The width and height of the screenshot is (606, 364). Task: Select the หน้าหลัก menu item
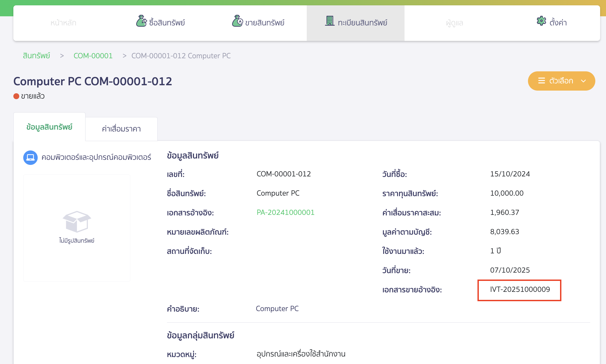[63, 22]
